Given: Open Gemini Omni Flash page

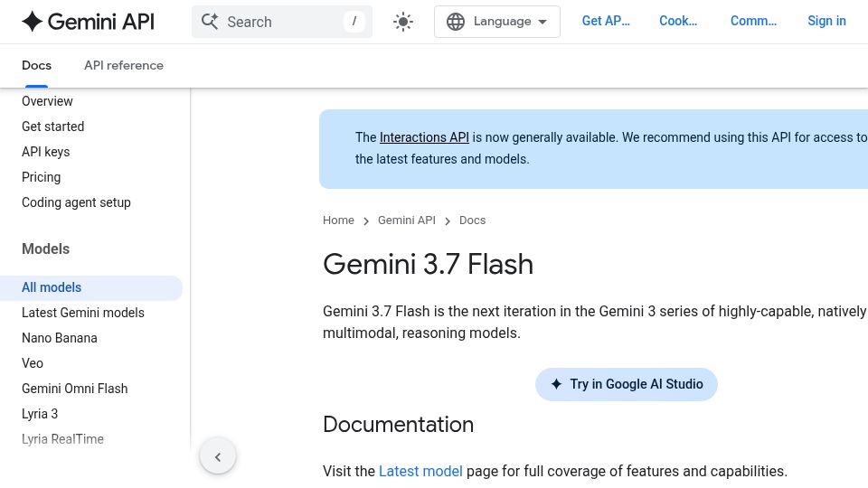Looking at the screenshot, I should 75,389.
